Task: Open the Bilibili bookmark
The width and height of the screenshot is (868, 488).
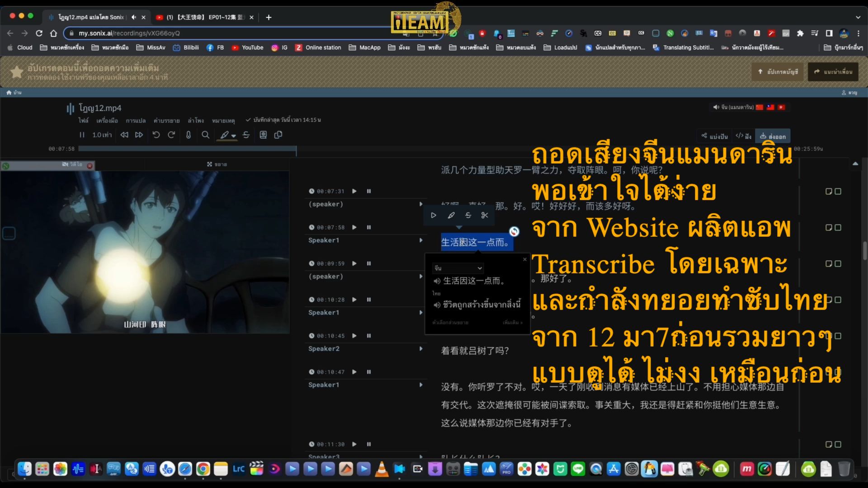Action: [x=186, y=47]
